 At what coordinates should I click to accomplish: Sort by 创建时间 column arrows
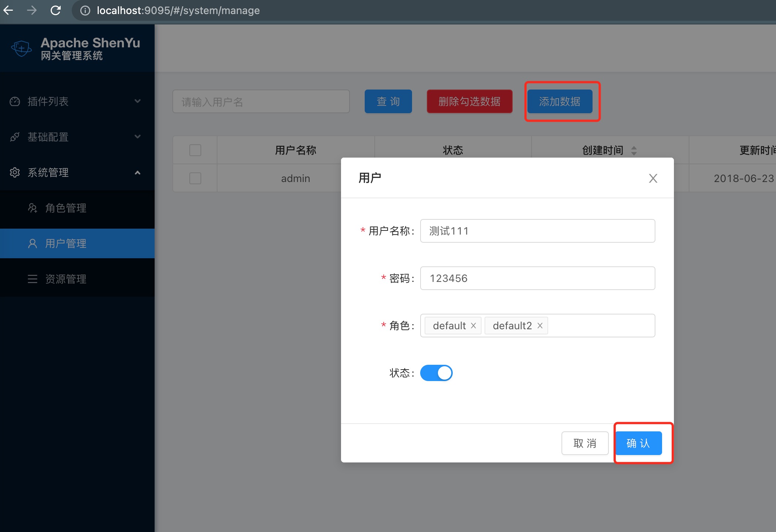634,151
